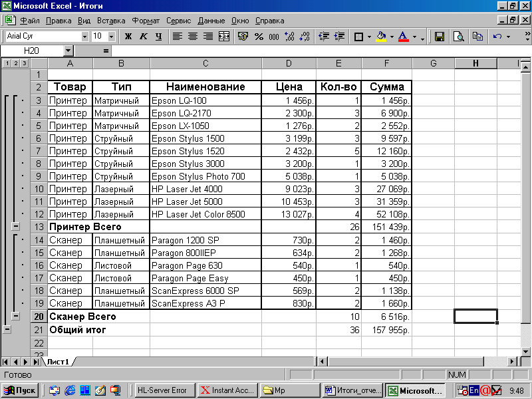Open the Формат menu
The width and height of the screenshot is (532, 399).
[146, 21]
